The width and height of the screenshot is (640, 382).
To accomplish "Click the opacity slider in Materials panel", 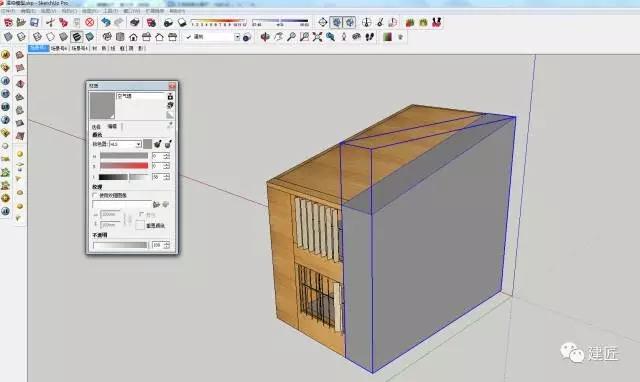I will click(120, 245).
